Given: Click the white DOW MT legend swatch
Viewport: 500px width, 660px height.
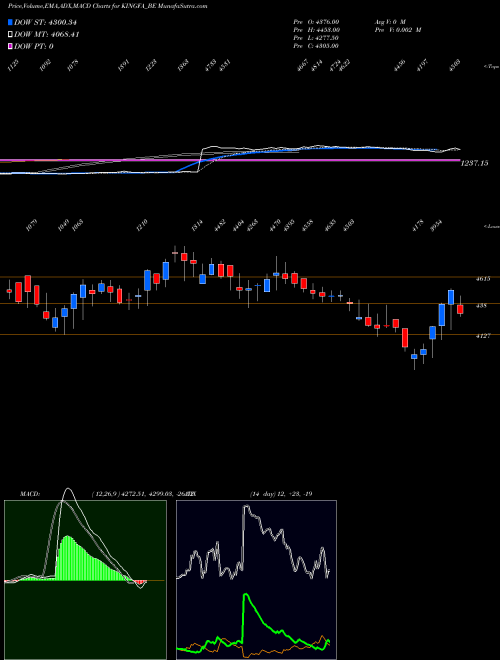Looking at the screenshot, I should click(x=10, y=35).
